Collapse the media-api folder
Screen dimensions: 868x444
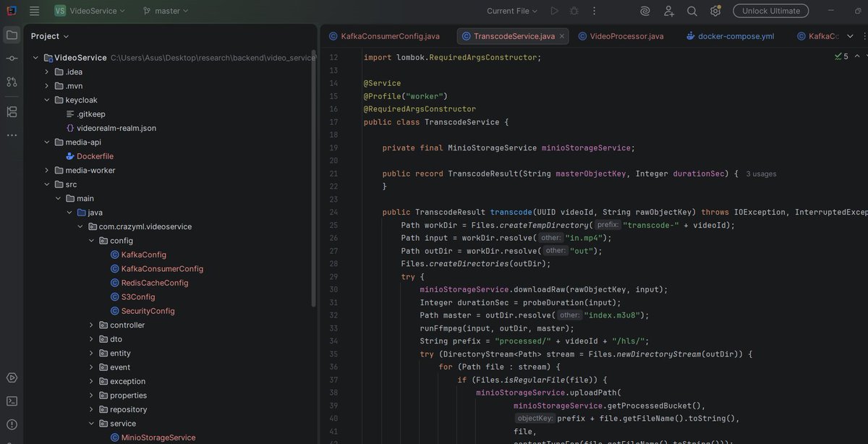pyautogui.click(x=48, y=142)
